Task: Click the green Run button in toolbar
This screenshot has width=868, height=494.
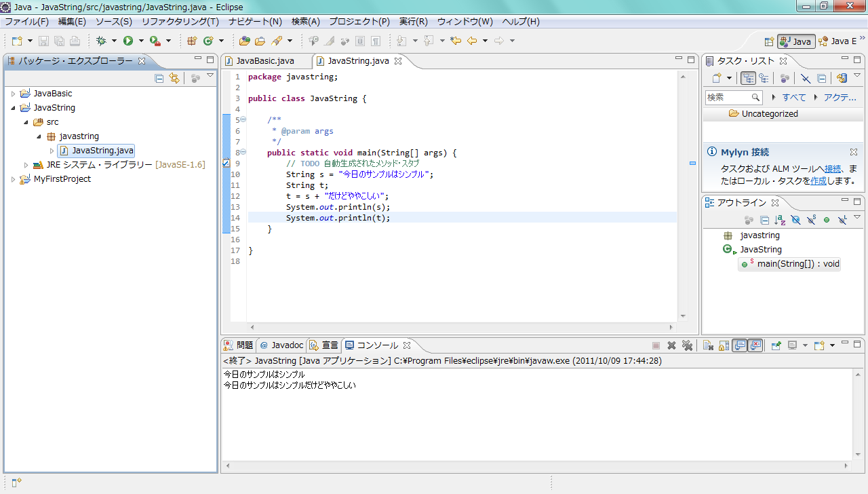Action: (127, 41)
